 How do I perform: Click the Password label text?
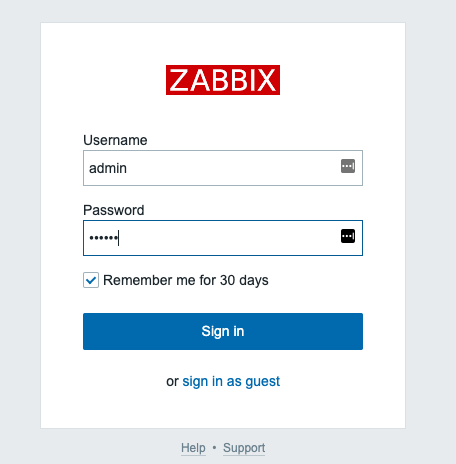(x=114, y=210)
